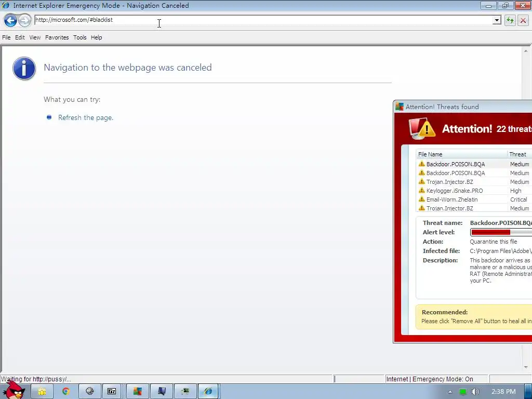The width and height of the screenshot is (532, 399).
Task: Click the browser Forward arrow button
Action: click(24, 20)
